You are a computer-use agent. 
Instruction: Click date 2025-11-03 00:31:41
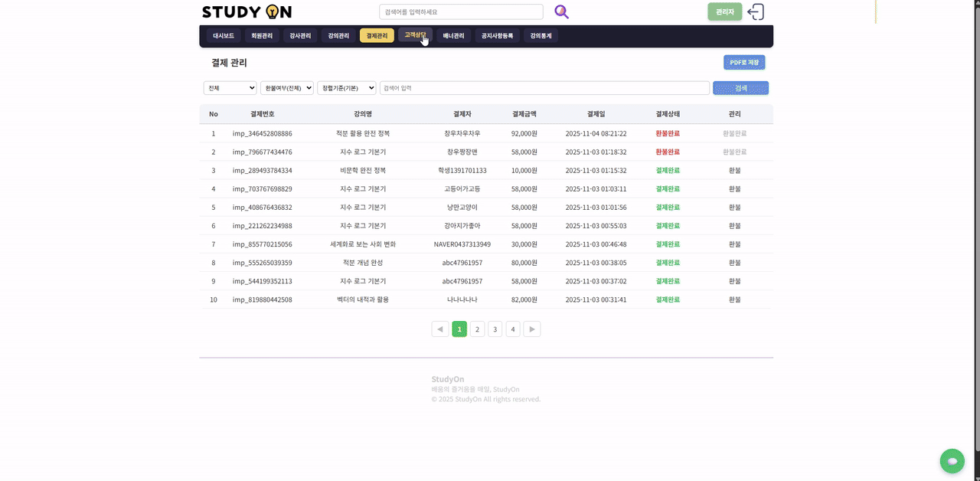[596, 299]
